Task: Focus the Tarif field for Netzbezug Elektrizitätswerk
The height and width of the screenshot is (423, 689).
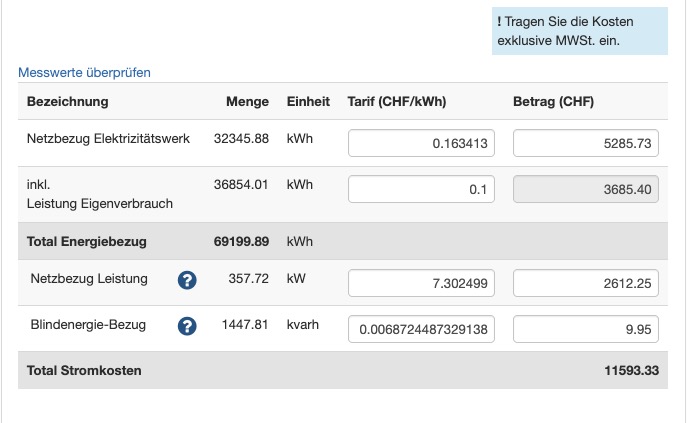Action: (421, 144)
